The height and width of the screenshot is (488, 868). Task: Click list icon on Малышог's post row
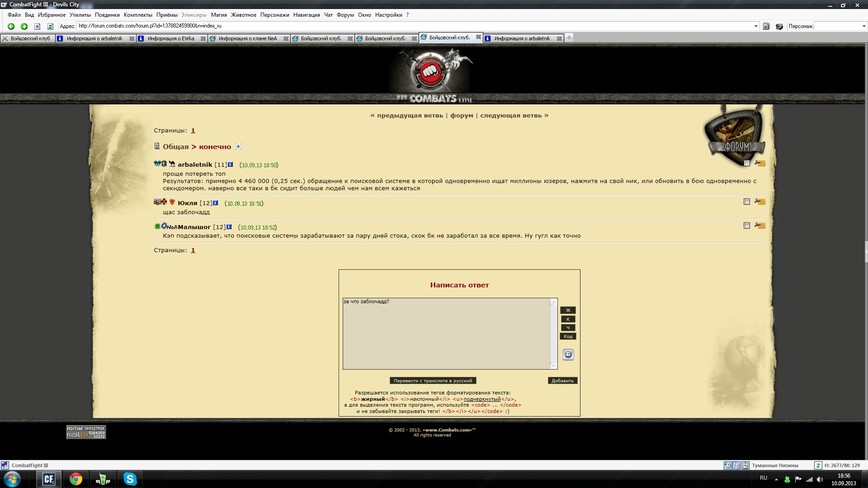(x=747, y=225)
